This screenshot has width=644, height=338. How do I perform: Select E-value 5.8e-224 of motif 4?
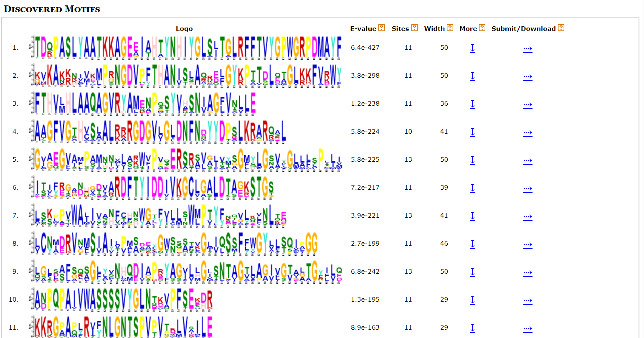[365, 132]
